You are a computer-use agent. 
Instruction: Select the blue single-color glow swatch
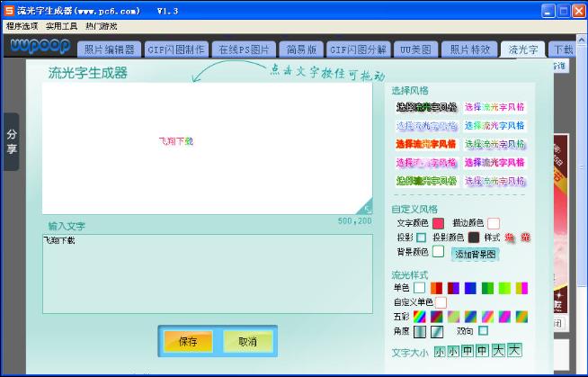coord(470,288)
